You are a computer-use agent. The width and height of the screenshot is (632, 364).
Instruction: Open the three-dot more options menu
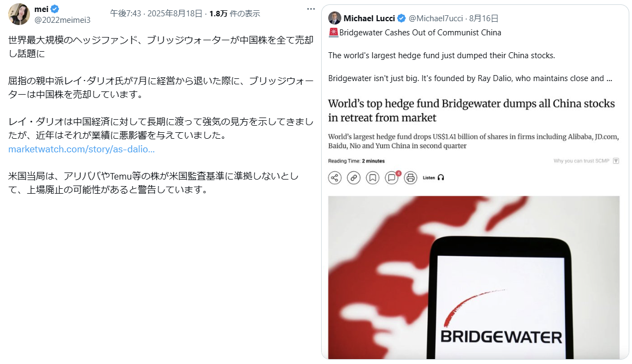(x=310, y=9)
